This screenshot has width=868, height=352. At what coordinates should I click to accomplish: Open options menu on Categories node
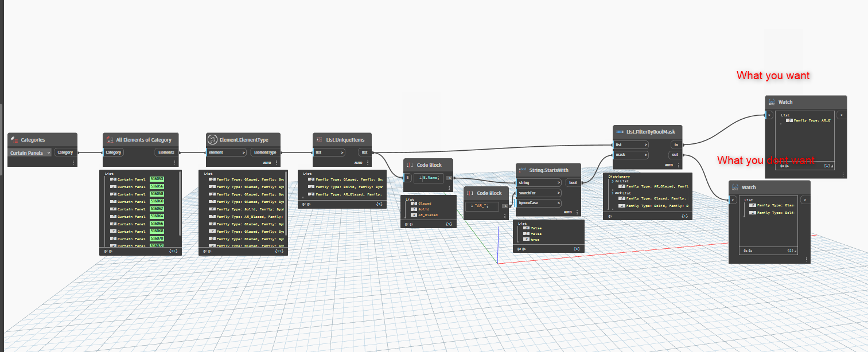coord(73,163)
